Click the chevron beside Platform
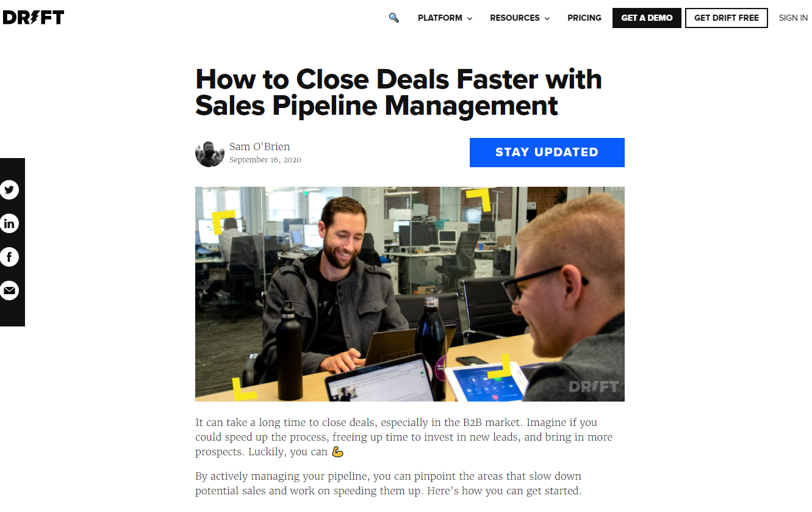 (470, 18)
